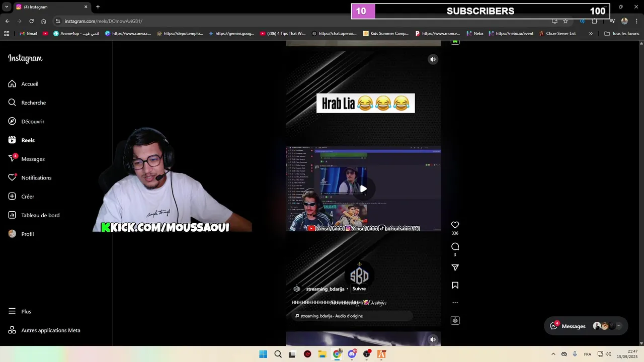Open Recherche search in Instagram sidebar
This screenshot has width=644, height=362.
click(27, 103)
